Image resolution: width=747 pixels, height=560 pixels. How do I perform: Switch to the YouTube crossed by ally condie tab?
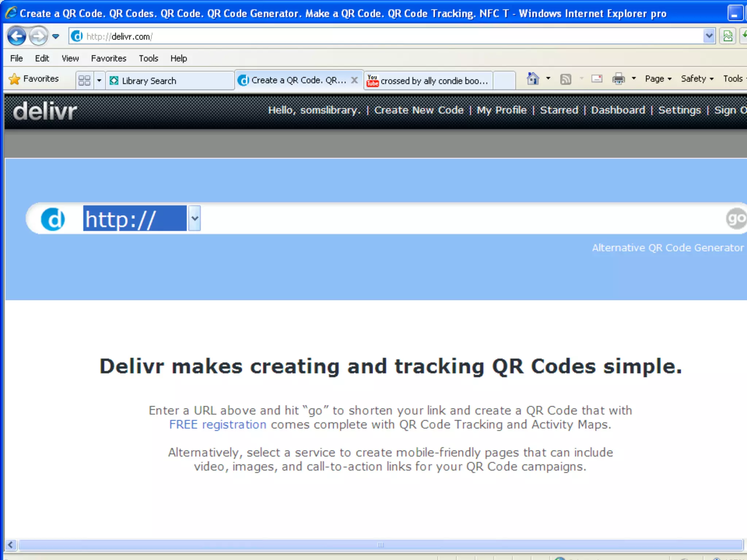pyautogui.click(x=429, y=81)
